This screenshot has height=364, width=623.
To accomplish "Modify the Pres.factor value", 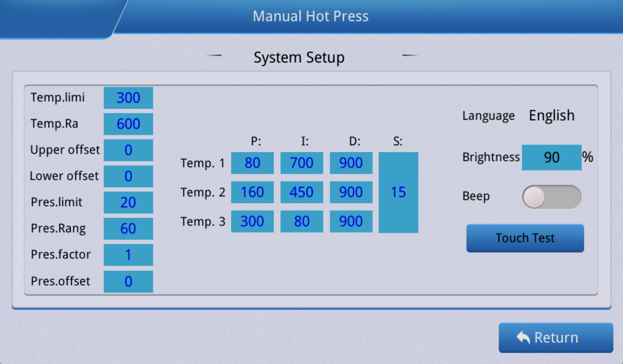I will tap(128, 255).
